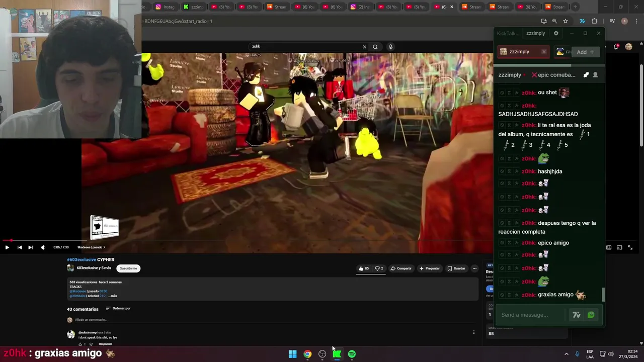Open z0hk username in 'epico amigo' message

[528, 243]
